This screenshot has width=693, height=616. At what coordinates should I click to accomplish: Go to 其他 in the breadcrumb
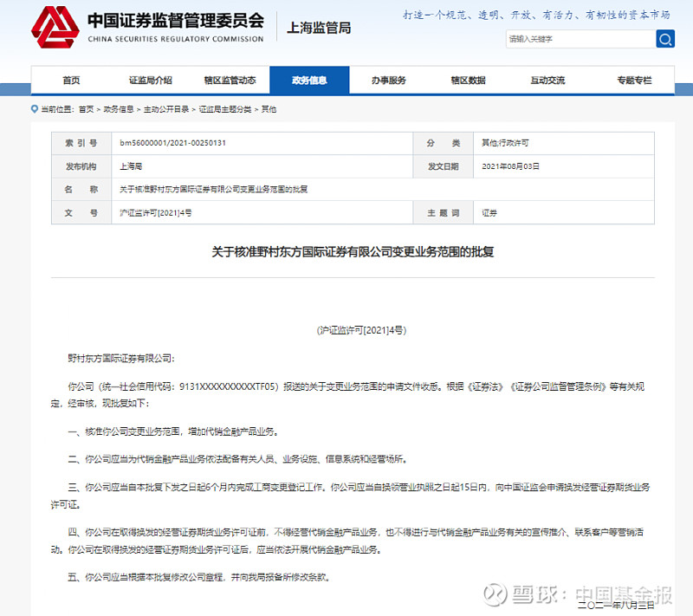pos(269,109)
